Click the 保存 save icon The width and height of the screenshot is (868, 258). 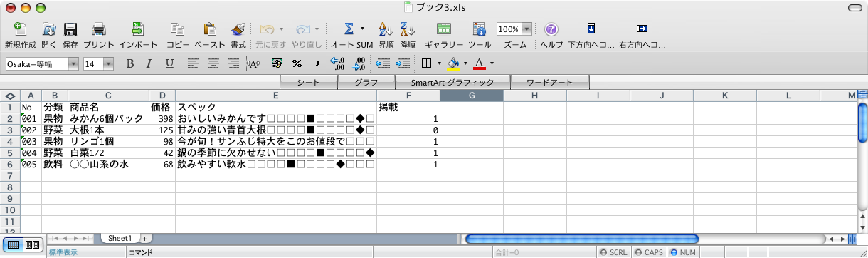click(x=70, y=29)
